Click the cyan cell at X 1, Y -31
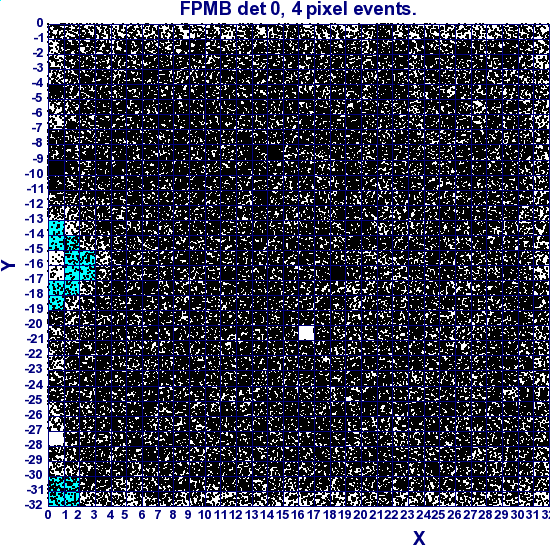 coord(72,484)
